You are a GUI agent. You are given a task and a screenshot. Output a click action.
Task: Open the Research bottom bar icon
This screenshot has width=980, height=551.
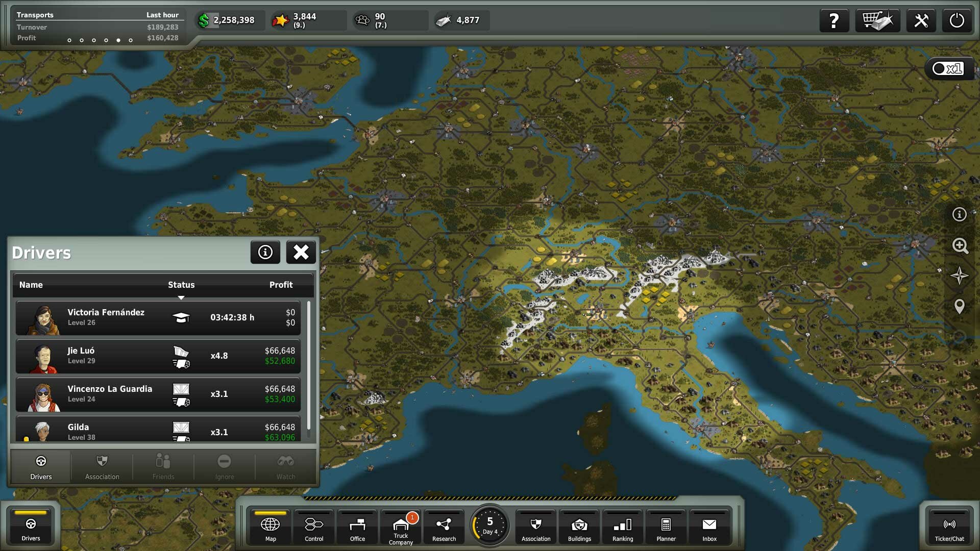coord(444,528)
